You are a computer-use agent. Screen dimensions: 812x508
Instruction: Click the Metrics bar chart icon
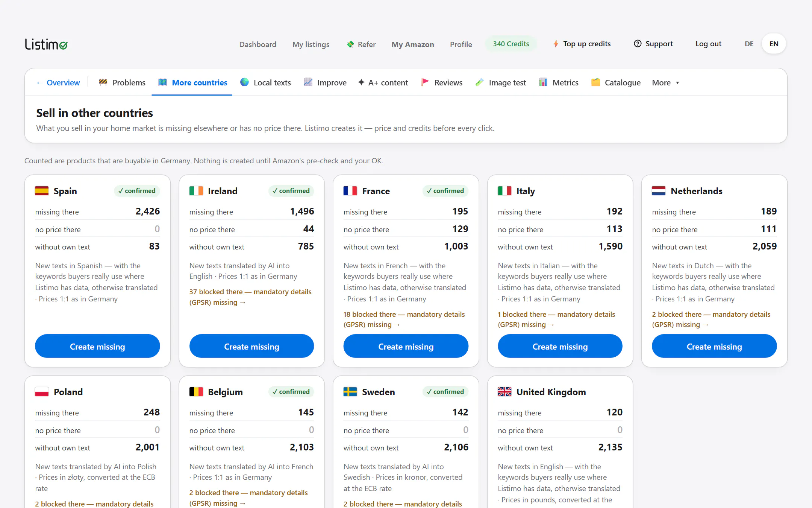(x=543, y=82)
